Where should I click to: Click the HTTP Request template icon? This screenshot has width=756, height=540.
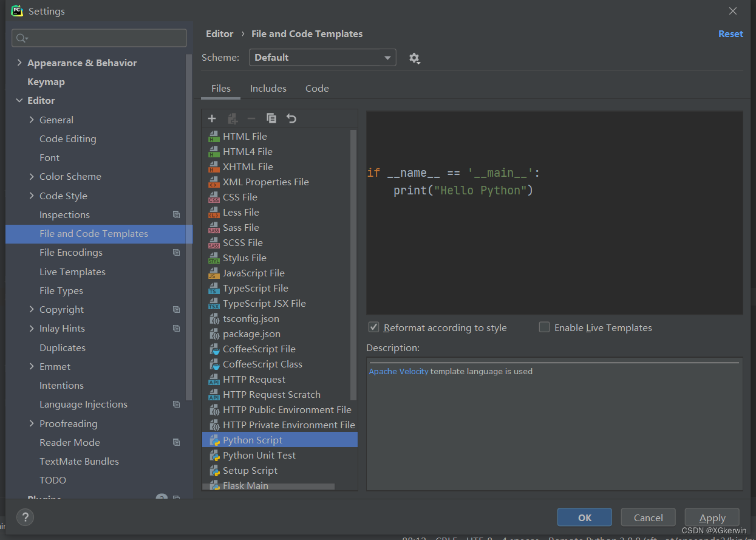[x=214, y=380]
